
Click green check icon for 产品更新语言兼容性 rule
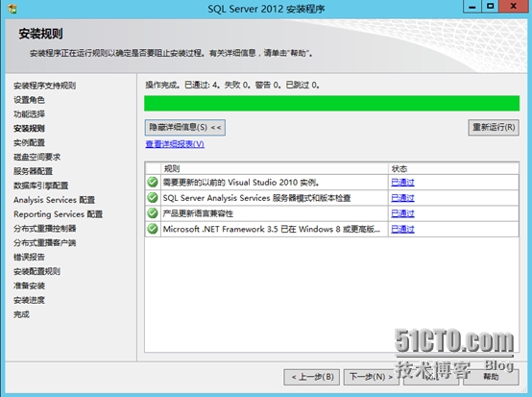click(x=153, y=213)
